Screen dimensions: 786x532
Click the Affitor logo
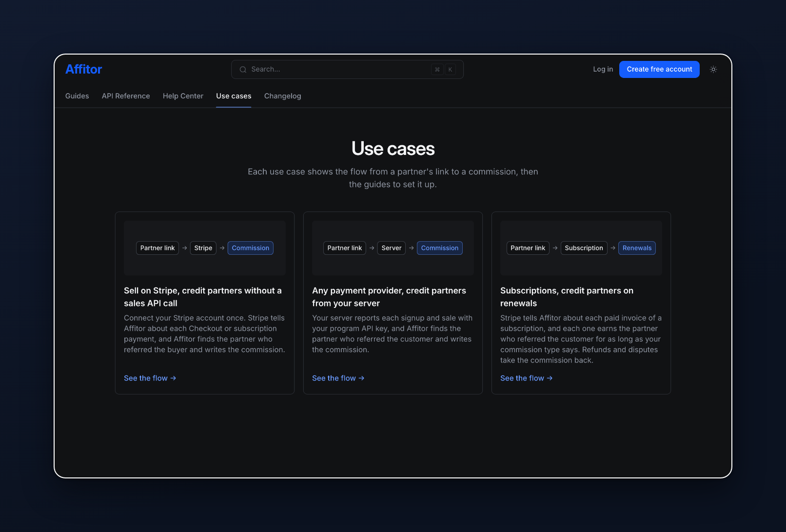(84, 69)
